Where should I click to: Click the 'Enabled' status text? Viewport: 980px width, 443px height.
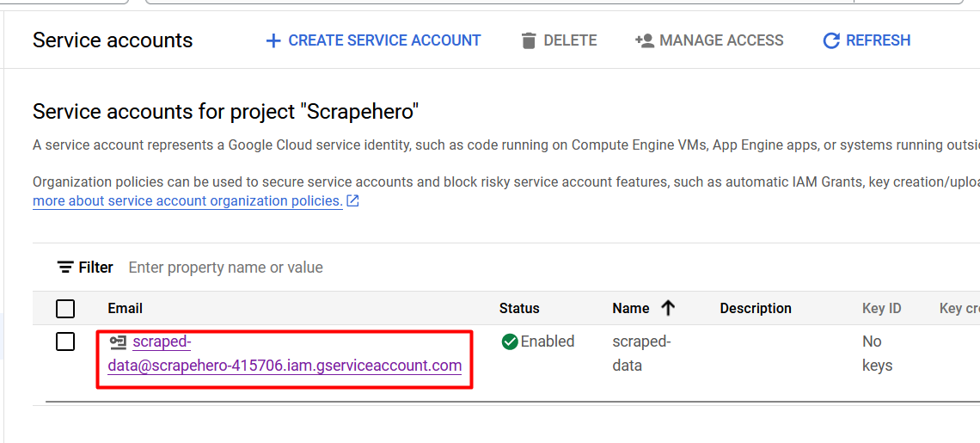tap(548, 341)
